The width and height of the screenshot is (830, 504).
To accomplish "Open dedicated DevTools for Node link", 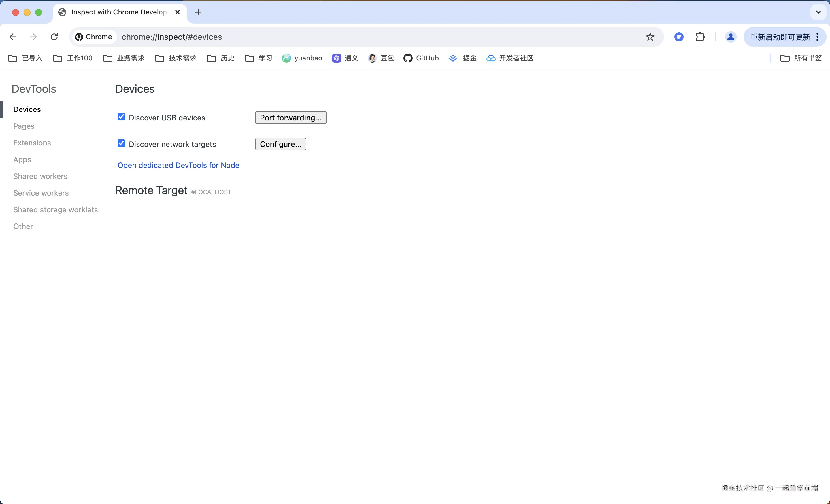I will (x=178, y=165).
